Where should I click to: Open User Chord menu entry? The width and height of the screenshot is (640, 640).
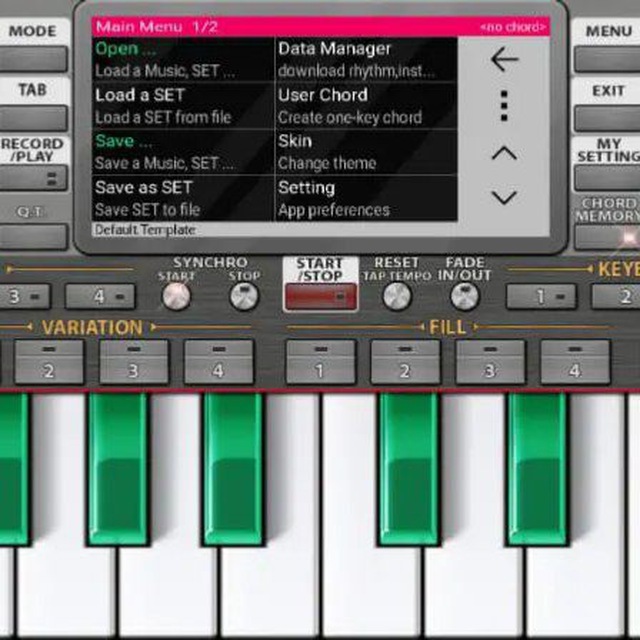point(366,106)
